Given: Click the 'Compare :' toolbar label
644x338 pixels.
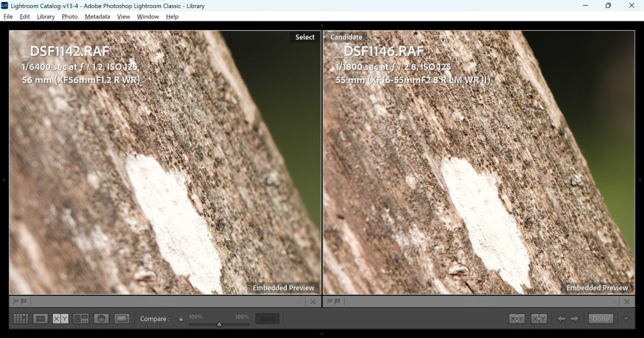Looking at the screenshot, I should pyautogui.click(x=155, y=319).
